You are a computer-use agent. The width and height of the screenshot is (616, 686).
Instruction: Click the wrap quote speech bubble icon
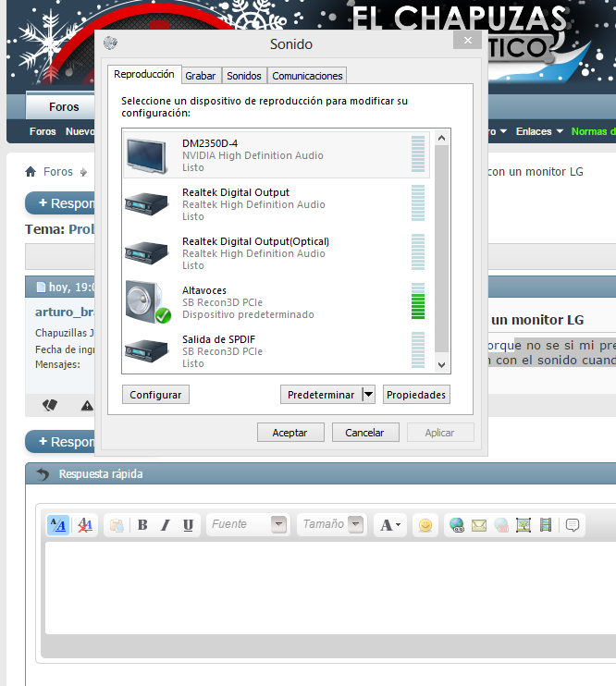tap(573, 524)
